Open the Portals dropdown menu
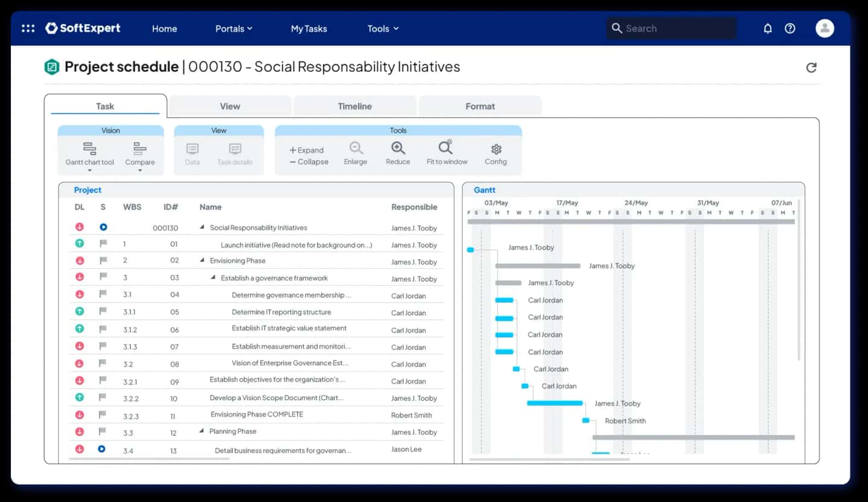The height and width of the screenshot is (502, 868). [x=234, y=28]
